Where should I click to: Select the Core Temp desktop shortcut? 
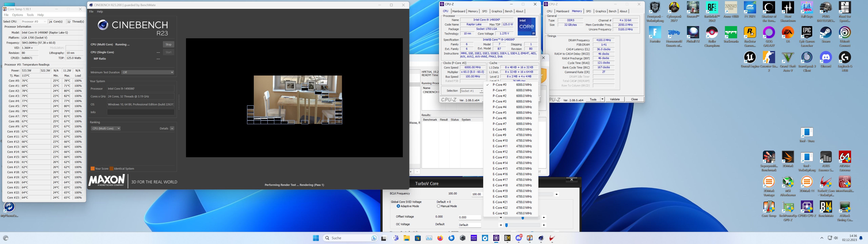pos(769,209)
